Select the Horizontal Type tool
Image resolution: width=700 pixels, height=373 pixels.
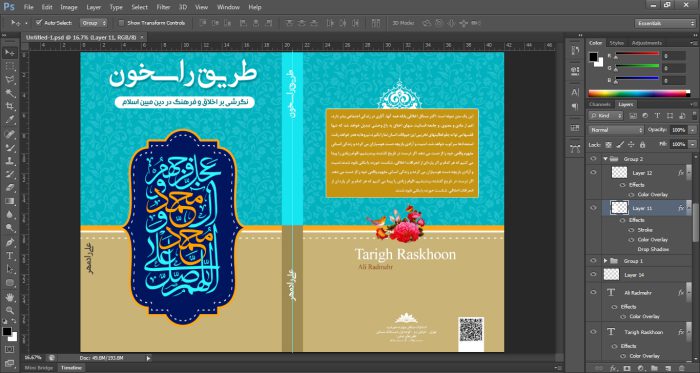tap(9, 256)
